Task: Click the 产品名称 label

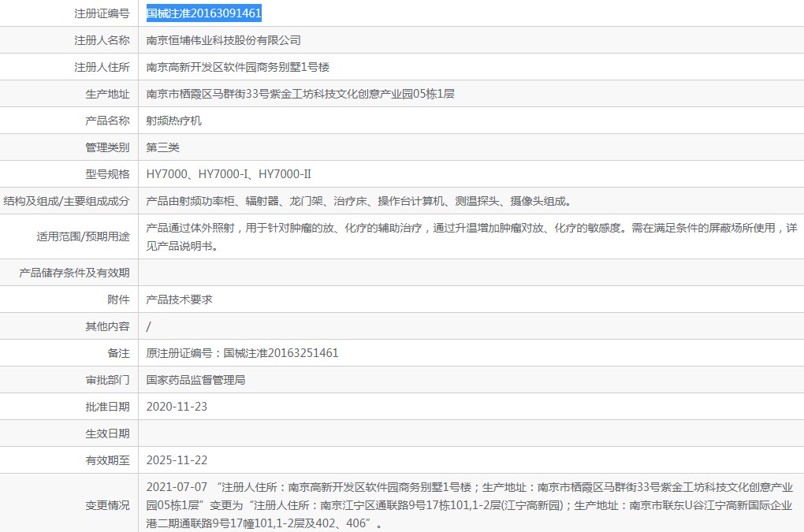Action: click(x=107, y=121)
